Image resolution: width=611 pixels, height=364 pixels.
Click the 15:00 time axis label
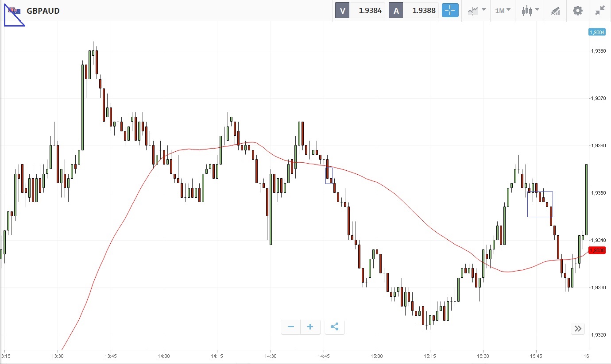coord(377,356)
